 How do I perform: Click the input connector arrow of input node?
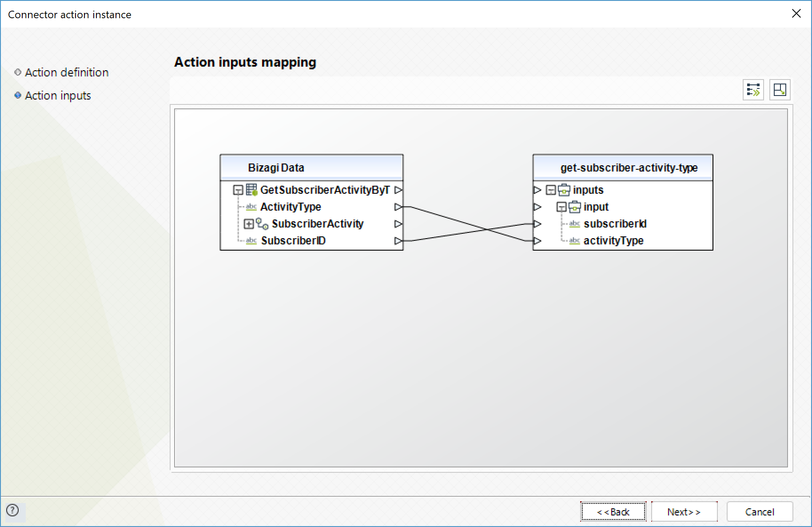pos(537,207)
